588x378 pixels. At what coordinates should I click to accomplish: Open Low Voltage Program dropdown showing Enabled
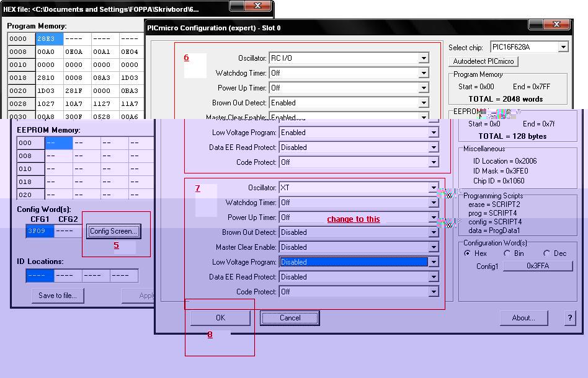(x=359, y=133)
